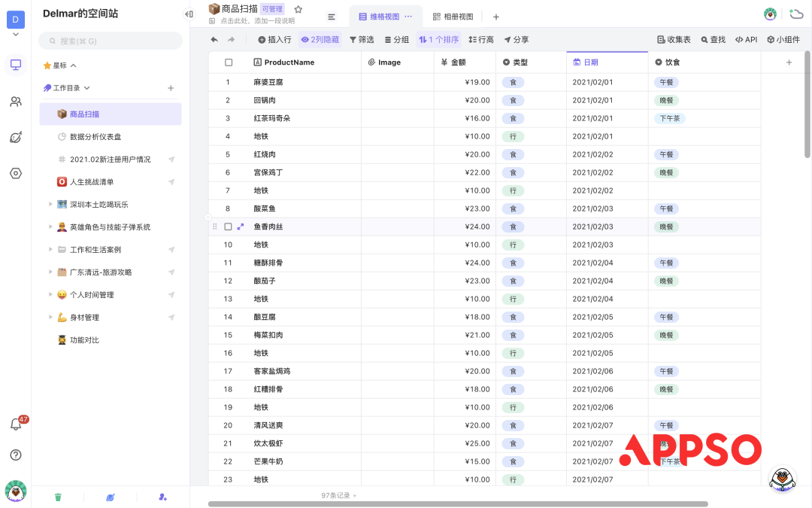Open the 维格视图 options ellipsis
Viewport: 812px width, 508px height.
coord(408,17)
